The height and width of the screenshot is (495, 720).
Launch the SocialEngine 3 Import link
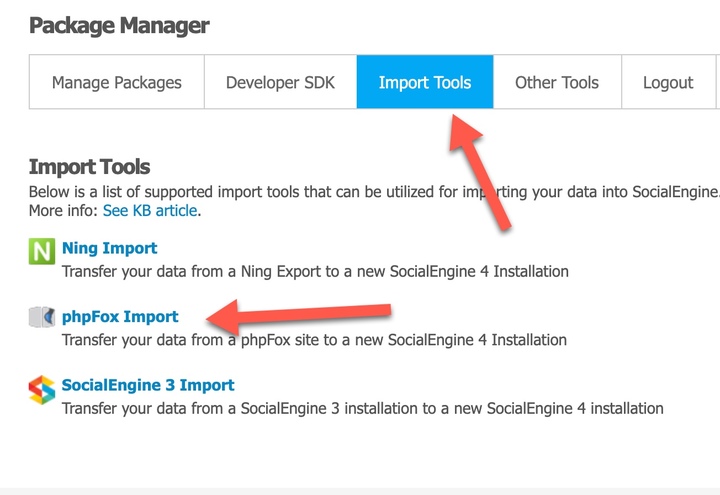coord(148,385)
